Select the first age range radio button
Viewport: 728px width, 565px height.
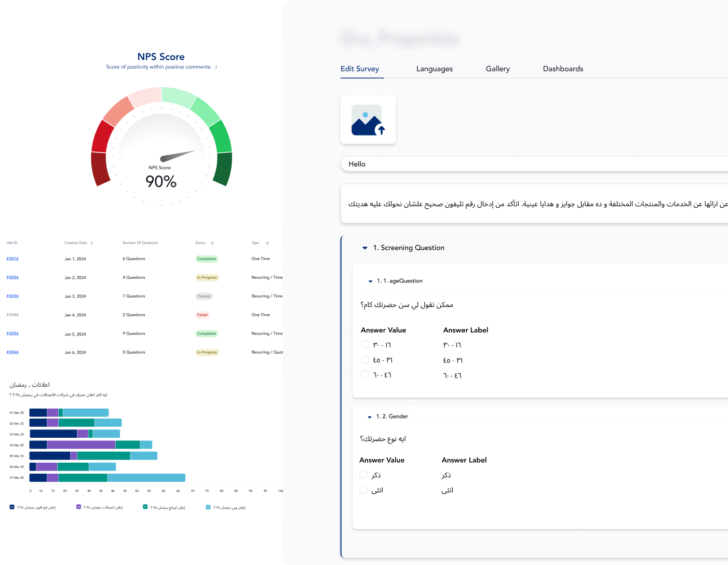click(x=365, y=344)
